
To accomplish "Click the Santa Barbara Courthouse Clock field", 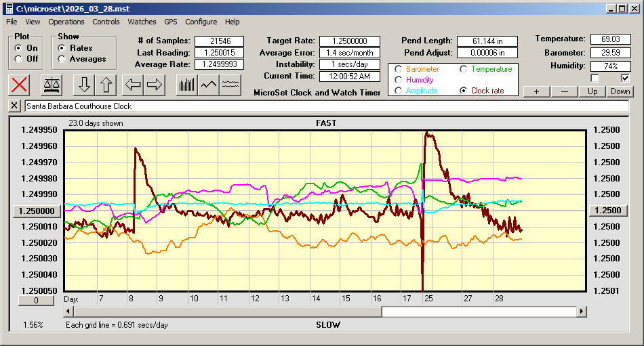I will (325, 106).
